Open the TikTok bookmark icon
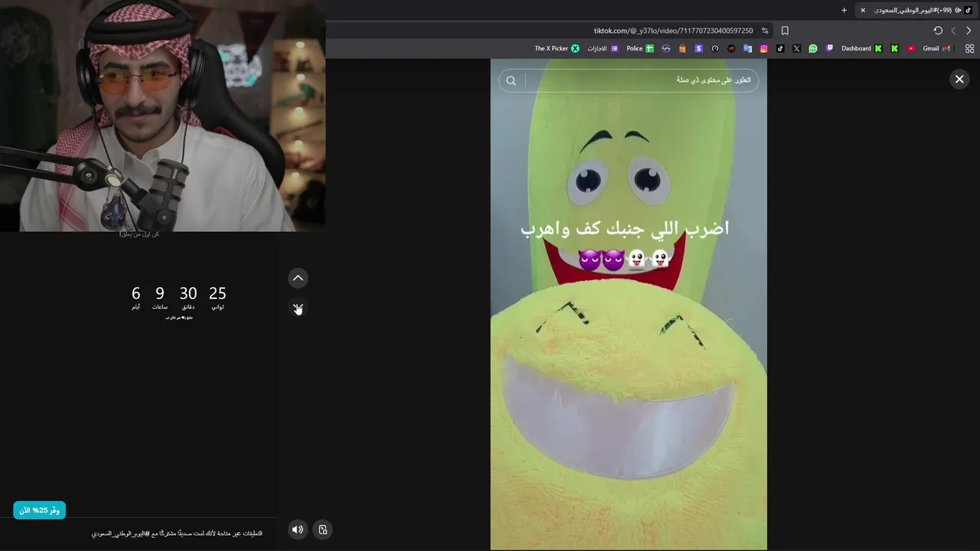This screenshot has height=551, width=980. (780, 48)
